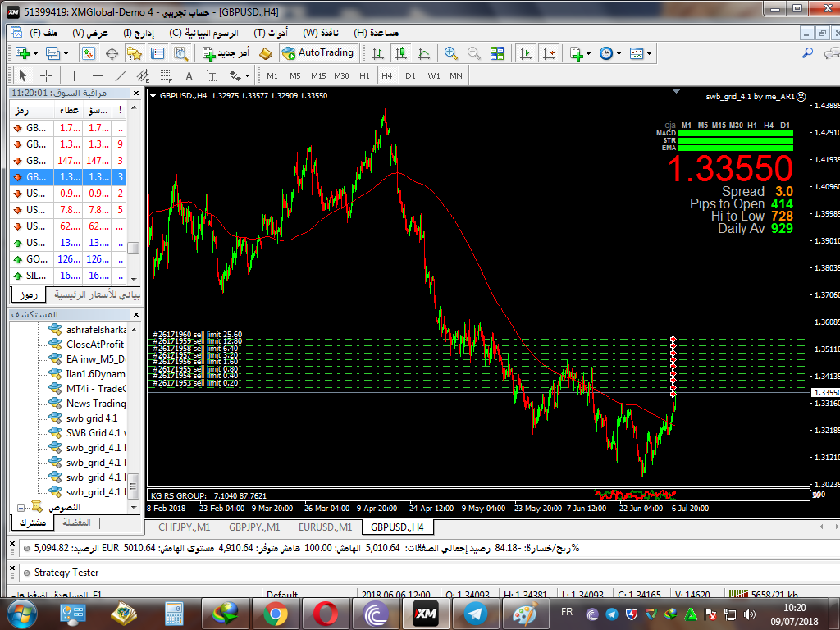Select the GO... row in Market Watch
The image size is (840, 630).
point(67,259)
